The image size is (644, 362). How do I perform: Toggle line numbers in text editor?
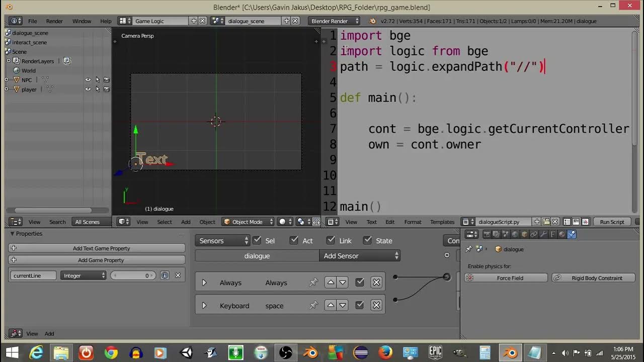pos(567,222)
